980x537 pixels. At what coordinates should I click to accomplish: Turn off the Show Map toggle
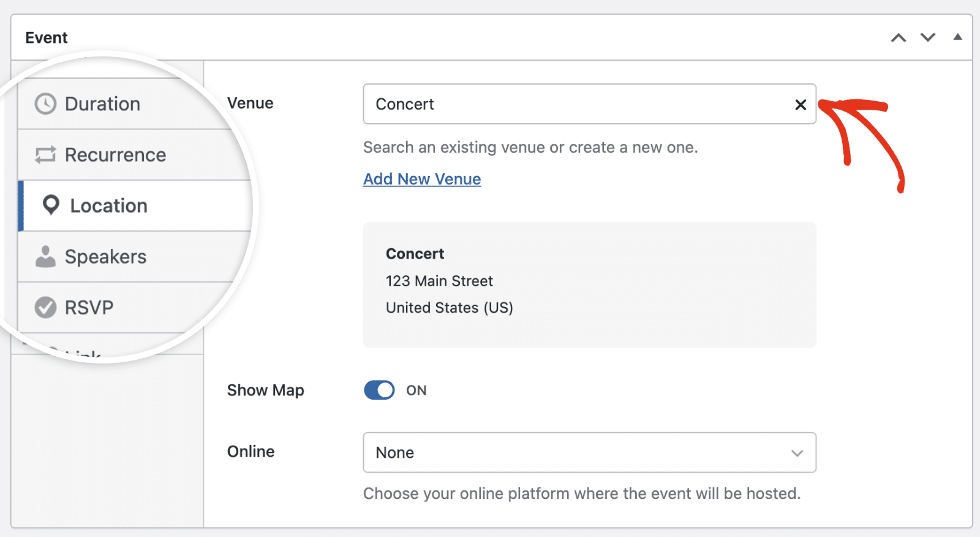click(379, 390)
